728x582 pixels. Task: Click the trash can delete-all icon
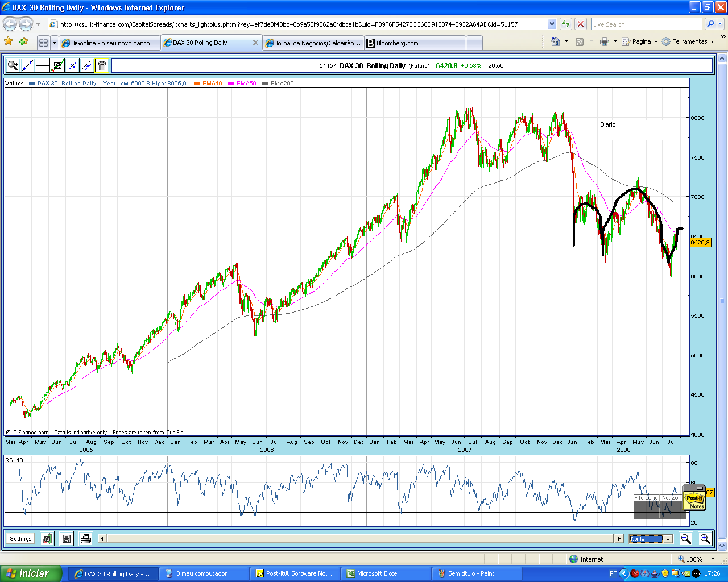tap(102, 65)
